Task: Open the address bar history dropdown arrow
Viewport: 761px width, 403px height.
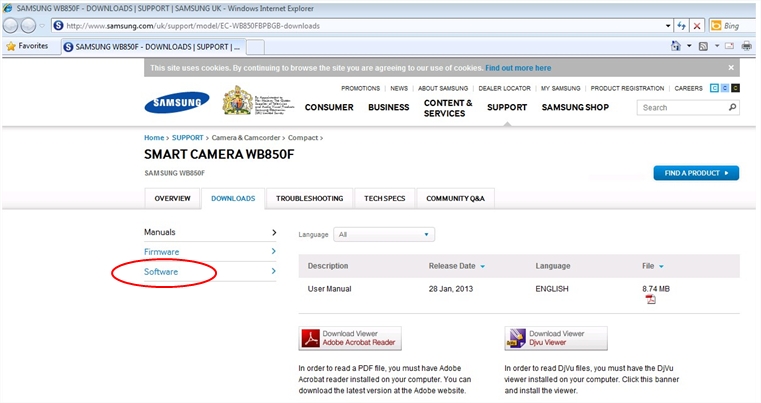Action: coord(668,26)
